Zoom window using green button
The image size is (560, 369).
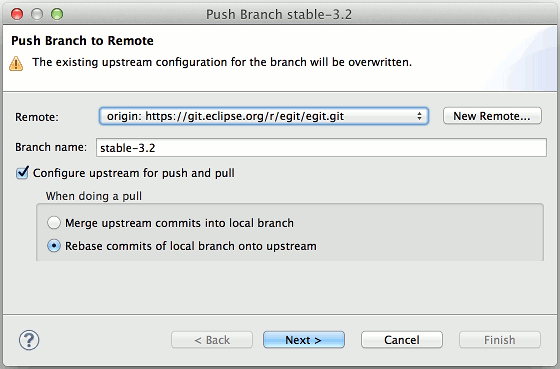[x=57, y=14]
